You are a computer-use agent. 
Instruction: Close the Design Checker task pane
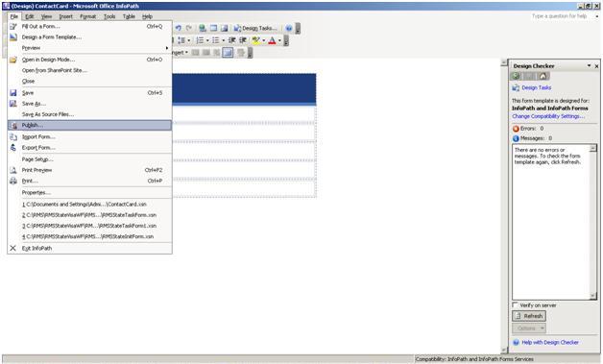click(596, 66)
